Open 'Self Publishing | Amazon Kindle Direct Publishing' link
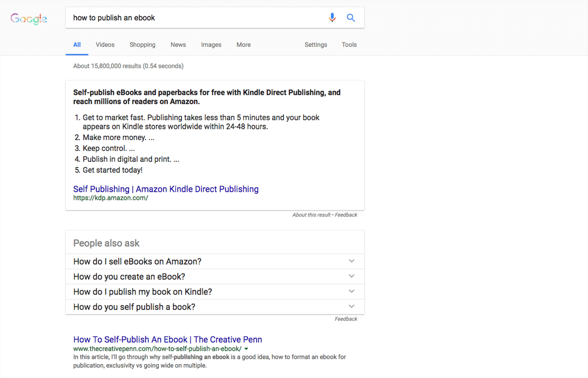Image resolution: width=588 pixels, height=378 pixels. (166, 189)
